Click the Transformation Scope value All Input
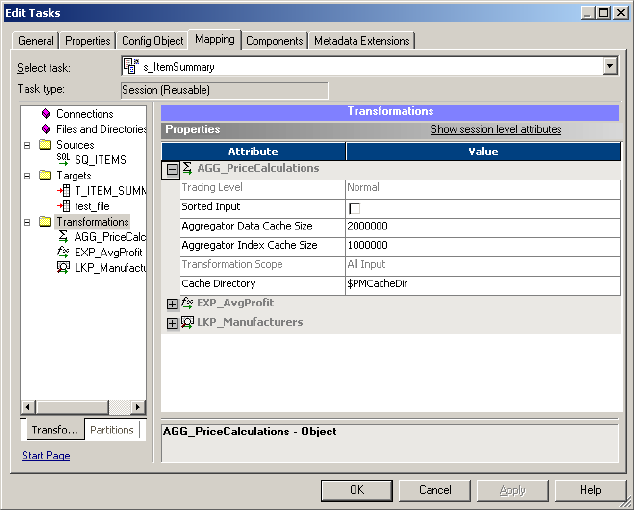Screen dimensions: 634x510 [483, 265]
